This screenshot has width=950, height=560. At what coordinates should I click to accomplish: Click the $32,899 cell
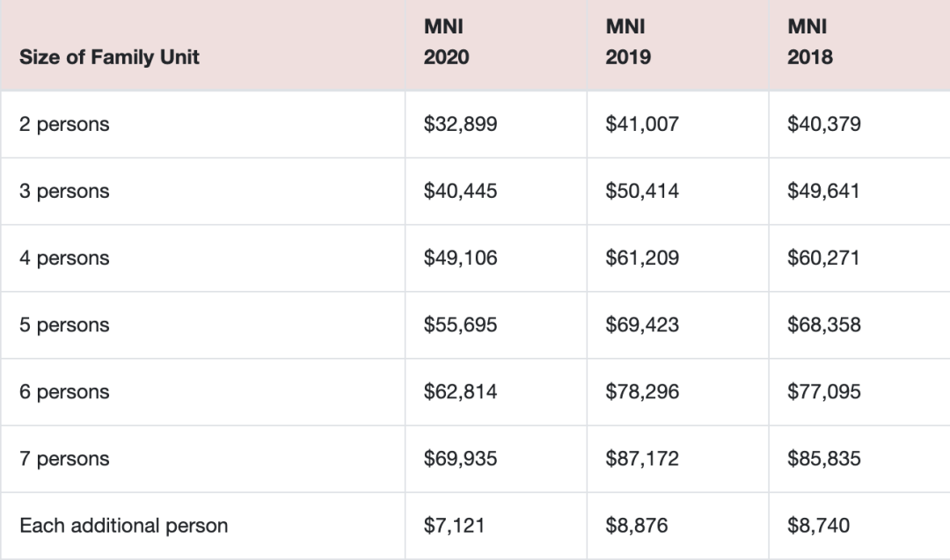click(x=460, y=124)
